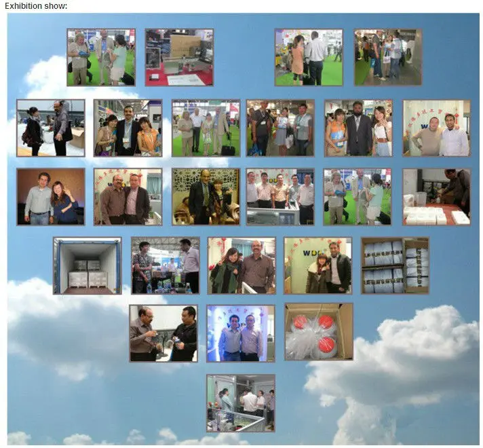Select the woman in green coat photo

[241, 265]
